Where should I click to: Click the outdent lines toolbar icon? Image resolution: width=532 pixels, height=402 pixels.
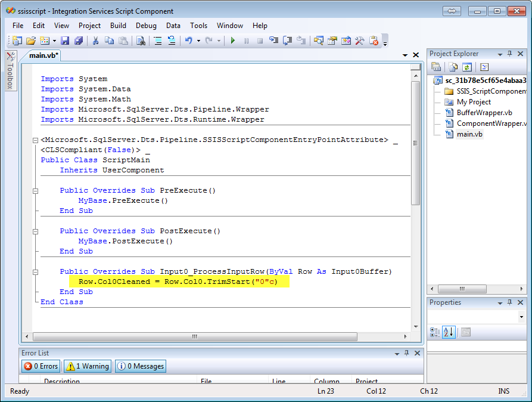172,41
